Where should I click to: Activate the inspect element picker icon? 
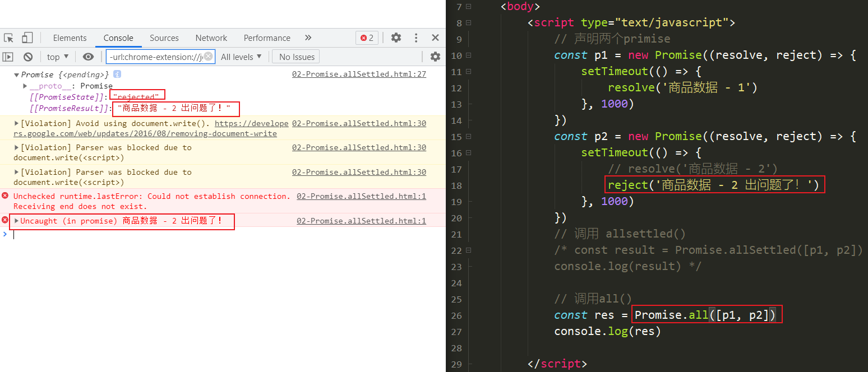point(8,38)
